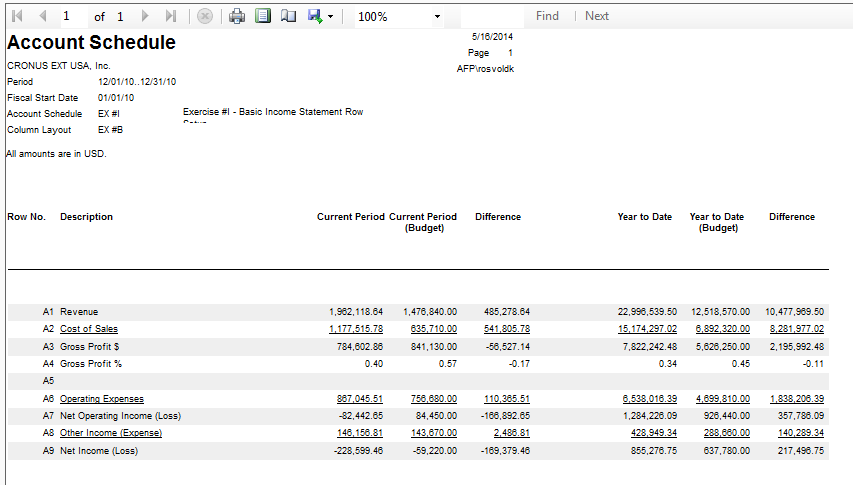Click Other Income (Expense) row label
This screenshot has height=485, width=853.
coord(110,433)
